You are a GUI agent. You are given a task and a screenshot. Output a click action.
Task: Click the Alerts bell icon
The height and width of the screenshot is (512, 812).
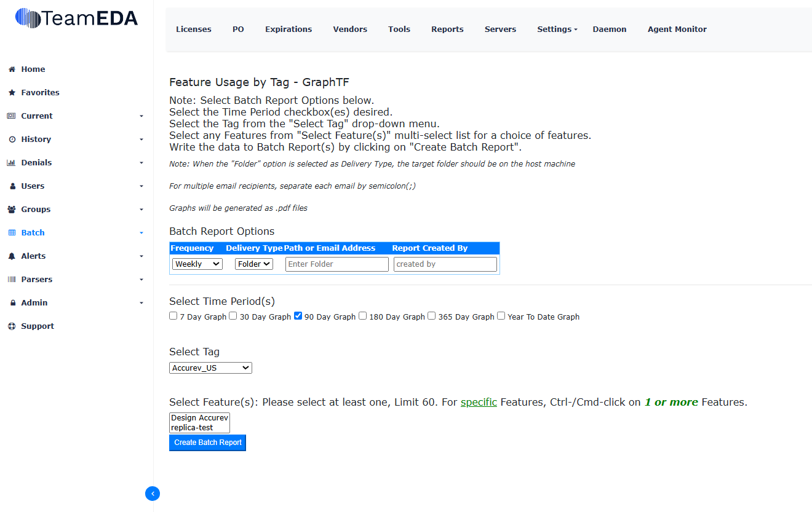[11, 256]
